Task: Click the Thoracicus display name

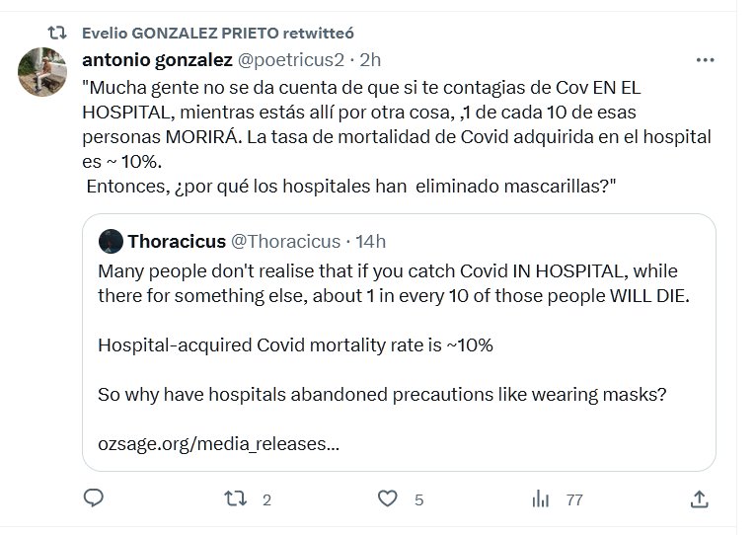Action: pyautogui.click(x=177, y=241)
